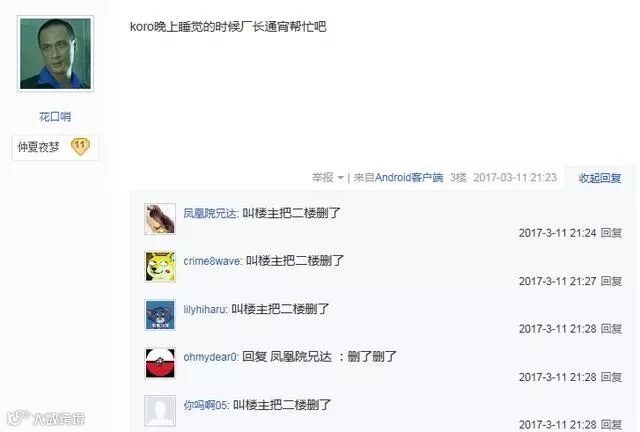Screen dimensions: 640x432
Task: Open the crime8wave username link
Action: point(212,261)
